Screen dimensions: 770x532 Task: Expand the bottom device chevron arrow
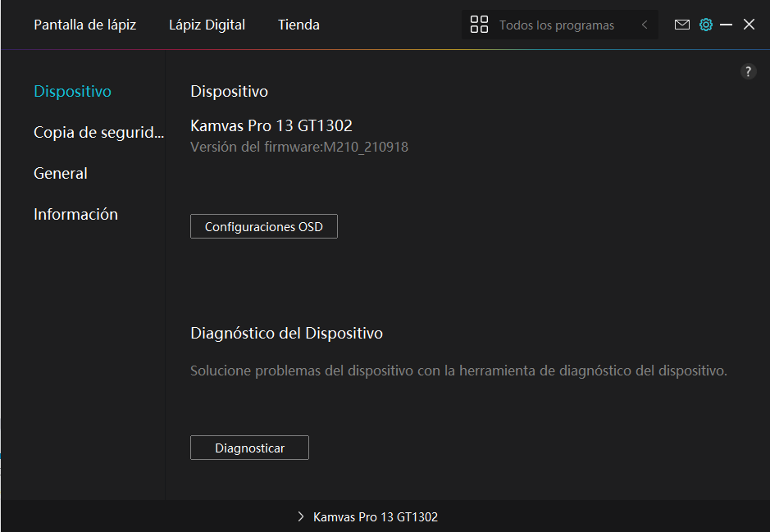[301, 517]
